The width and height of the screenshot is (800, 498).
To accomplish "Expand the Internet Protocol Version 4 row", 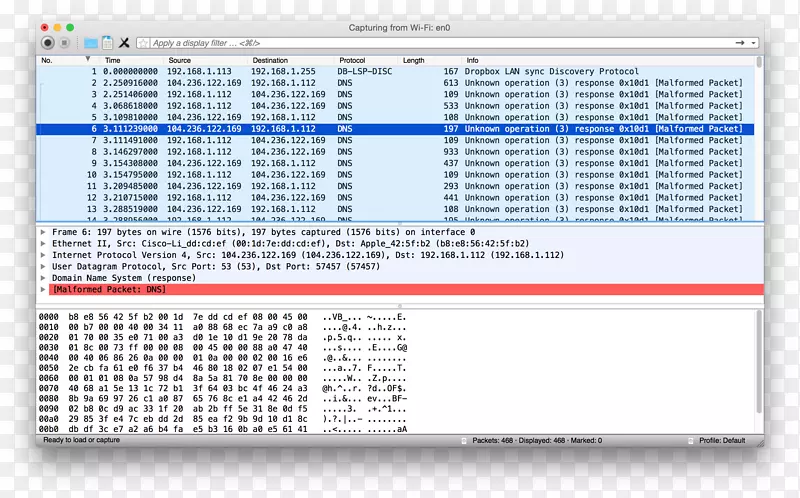I will click(43, 255).
